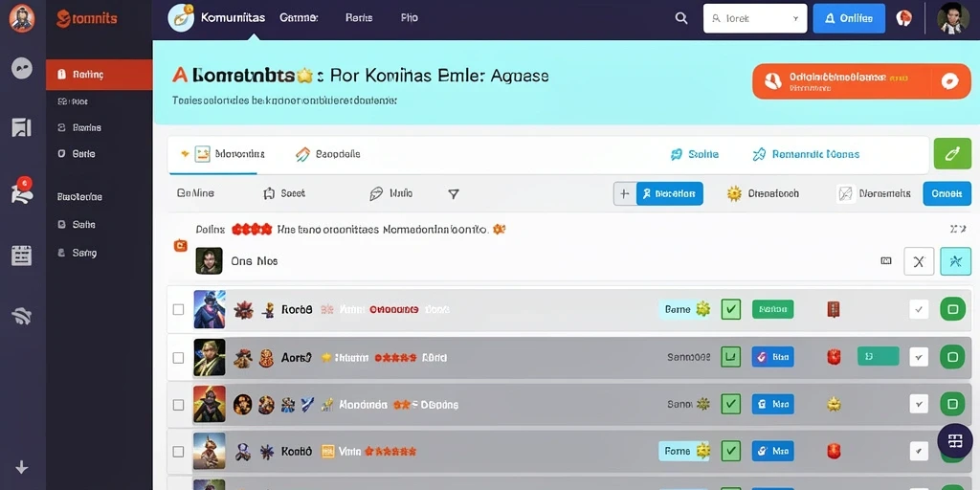Screen dimensions: 980x490
Task: Click the blue Onoets button
Action: tap(947, 193)
